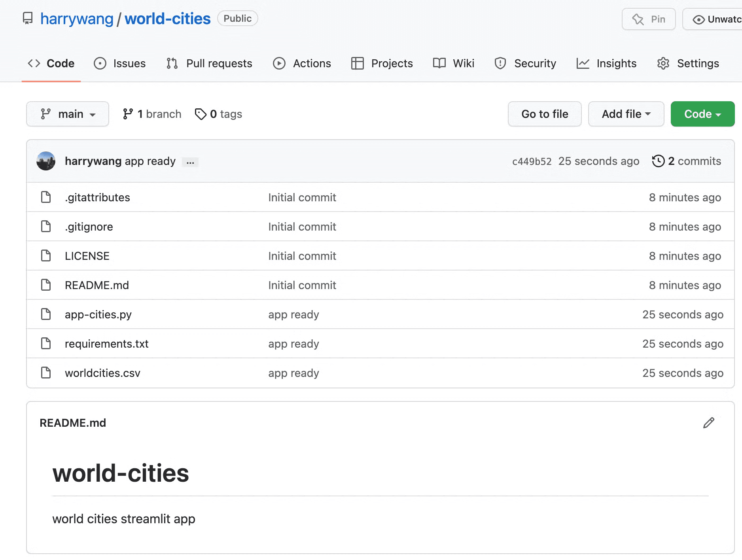Image resolution: width=742 pixels, height=560 pixels.
Task: Open the .gitattributes file
Action: 97,197
